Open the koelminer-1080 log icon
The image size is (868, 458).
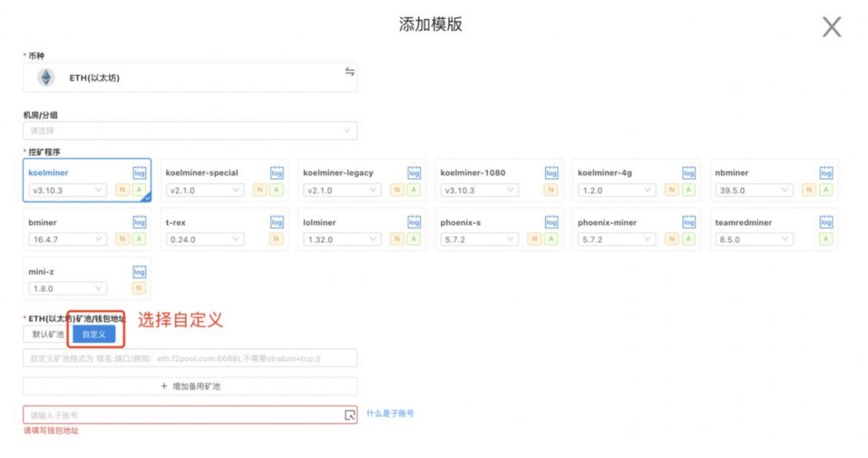pyautogui.click(x=551, y=173)
